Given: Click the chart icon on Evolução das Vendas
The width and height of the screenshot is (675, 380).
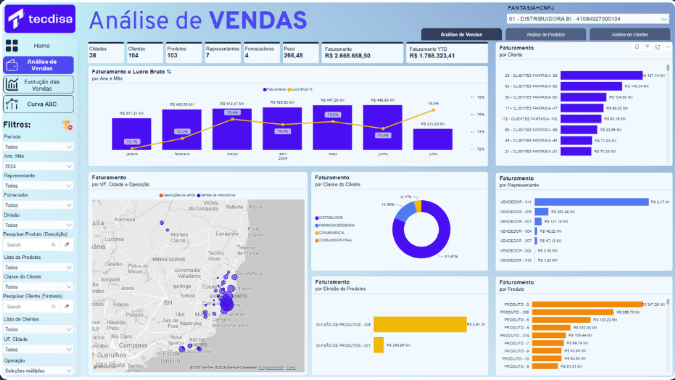Looking at the screenshot, I should 12,85.
